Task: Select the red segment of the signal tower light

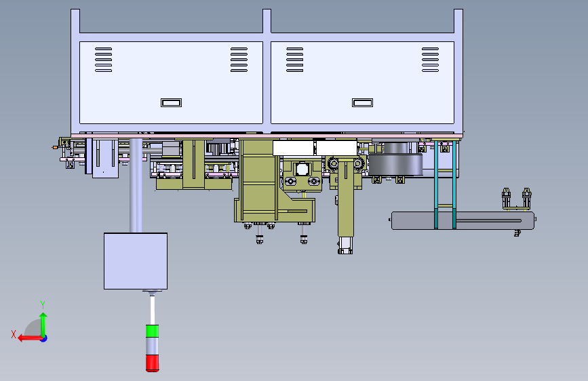Action: 152,363
